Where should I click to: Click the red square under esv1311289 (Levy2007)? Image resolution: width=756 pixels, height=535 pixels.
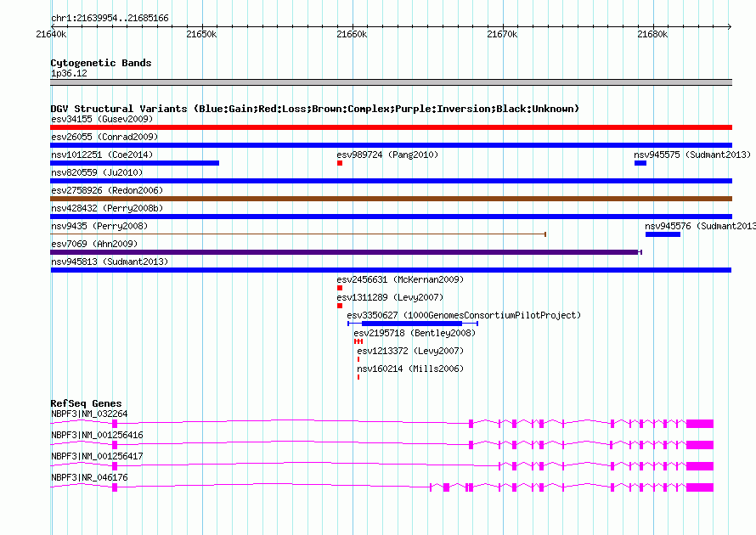point(340,306)
